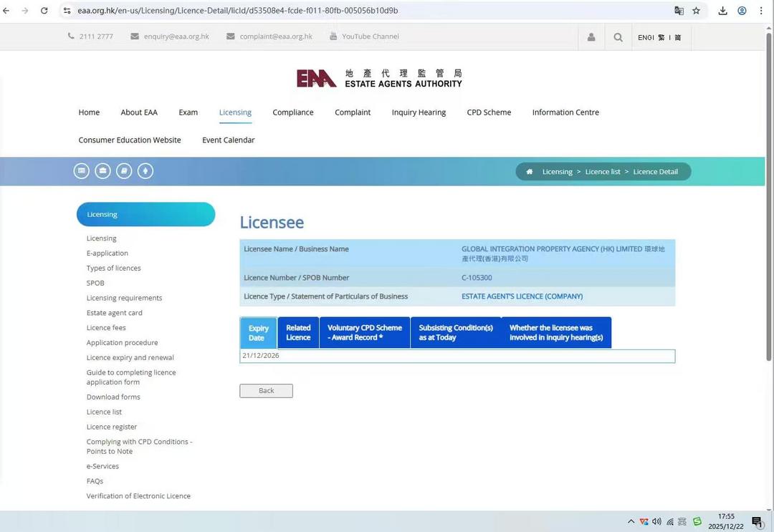
Task: Open the site search magnifier icon
Action: pos(618,37)
